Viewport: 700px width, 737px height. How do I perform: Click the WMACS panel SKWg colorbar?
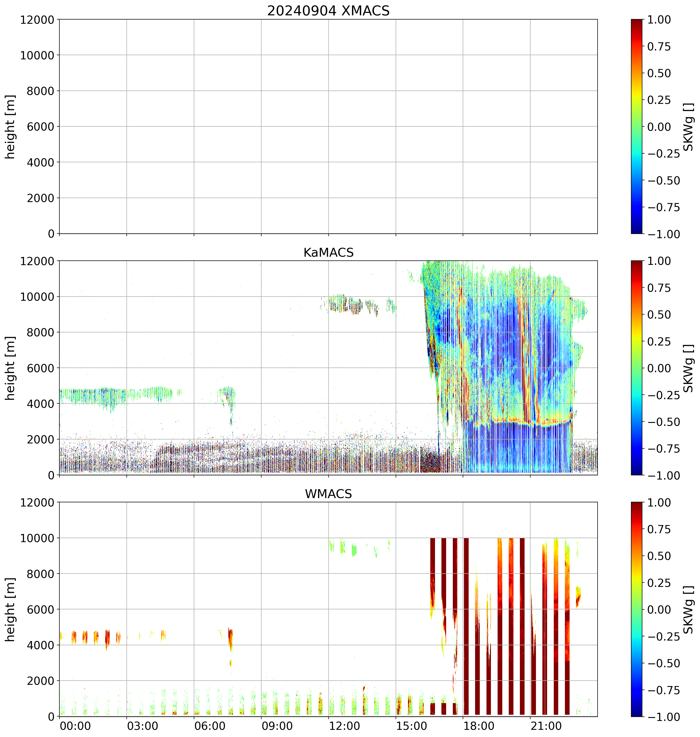[x=637, y=609]
